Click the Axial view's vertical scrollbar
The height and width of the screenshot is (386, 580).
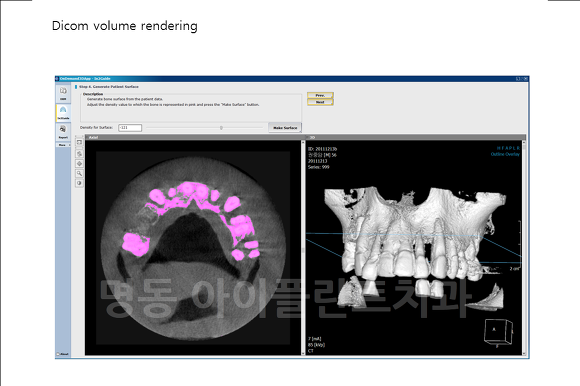(x=303, y=248)
